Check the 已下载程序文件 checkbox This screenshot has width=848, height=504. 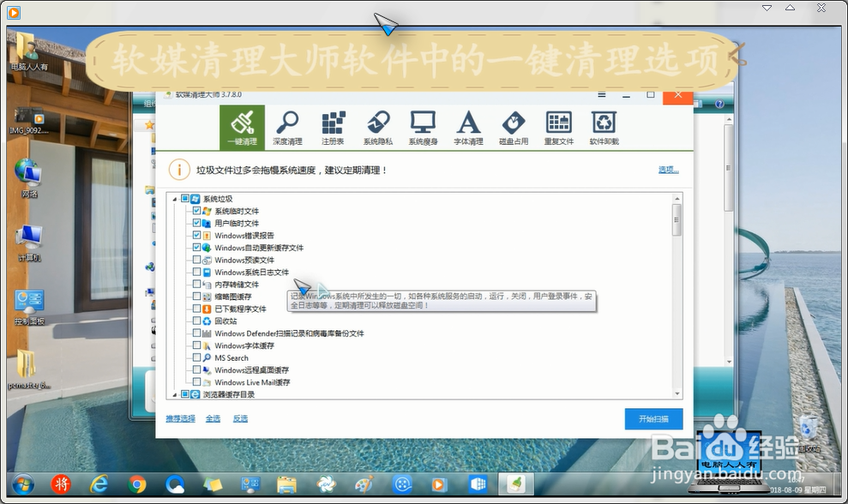click(x=197, y=309)
